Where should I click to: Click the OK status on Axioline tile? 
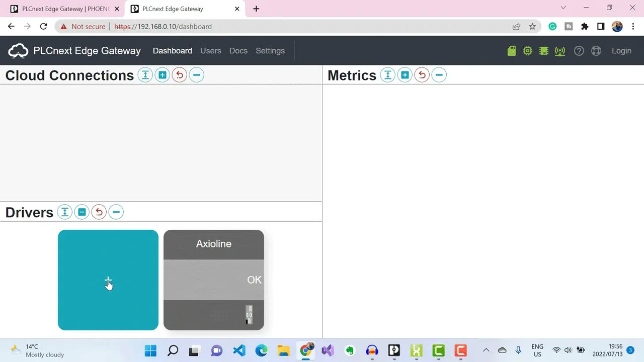[254, 280]
